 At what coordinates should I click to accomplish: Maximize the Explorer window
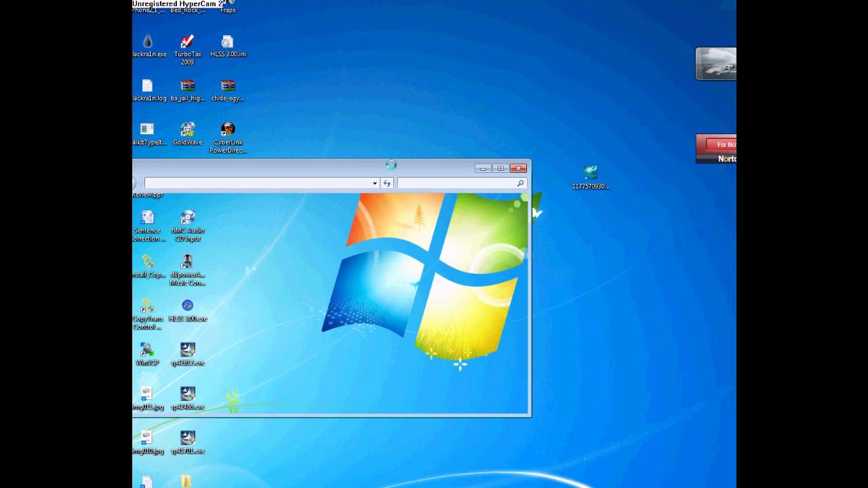click(501, 168)
